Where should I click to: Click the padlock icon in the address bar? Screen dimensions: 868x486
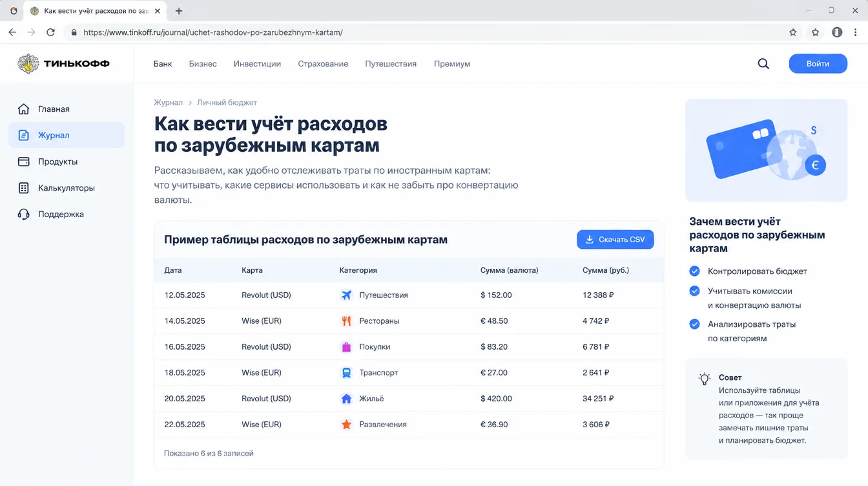tap(74, 32)
